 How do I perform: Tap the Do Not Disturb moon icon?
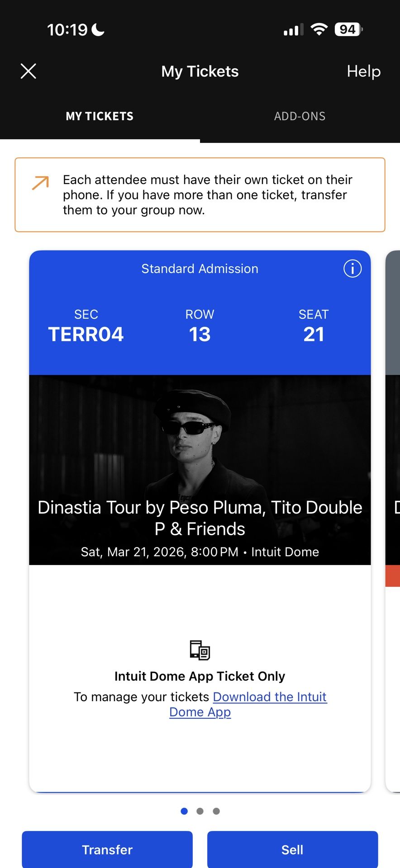pyautogui.click(x=98, y=30)
